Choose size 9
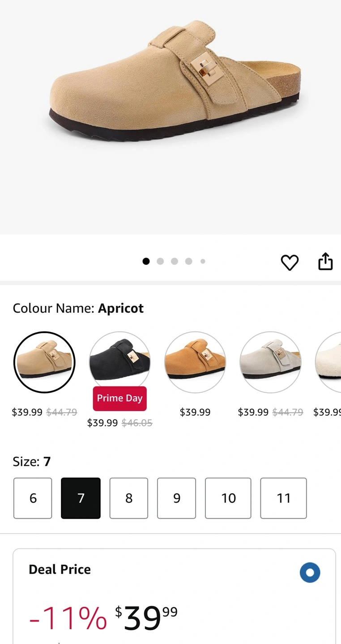 click(x=177, y=498)
